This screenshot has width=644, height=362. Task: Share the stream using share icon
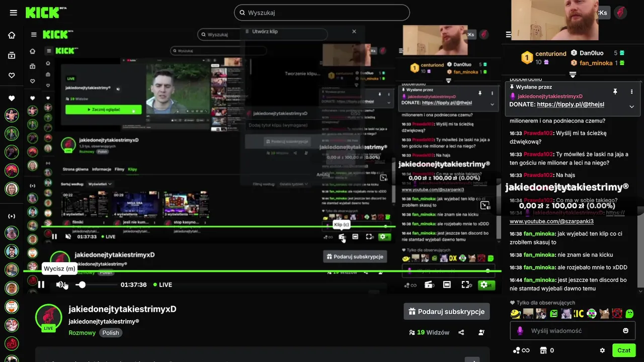(x=461, y=332)
